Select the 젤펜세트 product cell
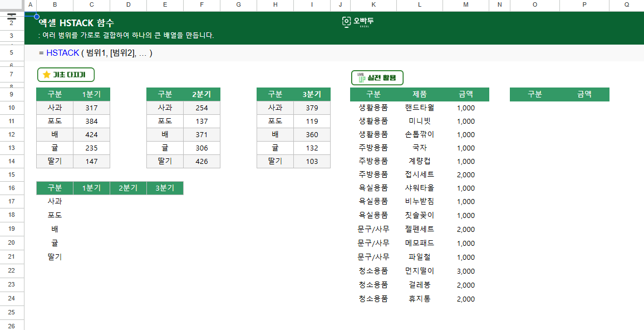This screenshot has height=330, width=644. pyautogui.click(x=419, y=229)
